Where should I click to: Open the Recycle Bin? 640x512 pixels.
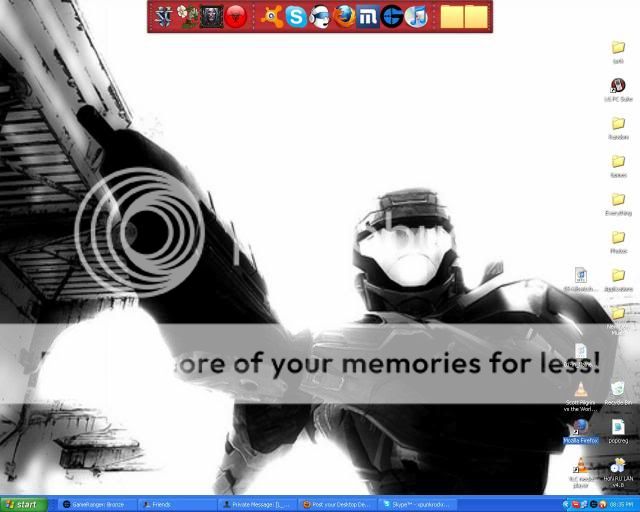pyautogui.click(x=618, y=389)
